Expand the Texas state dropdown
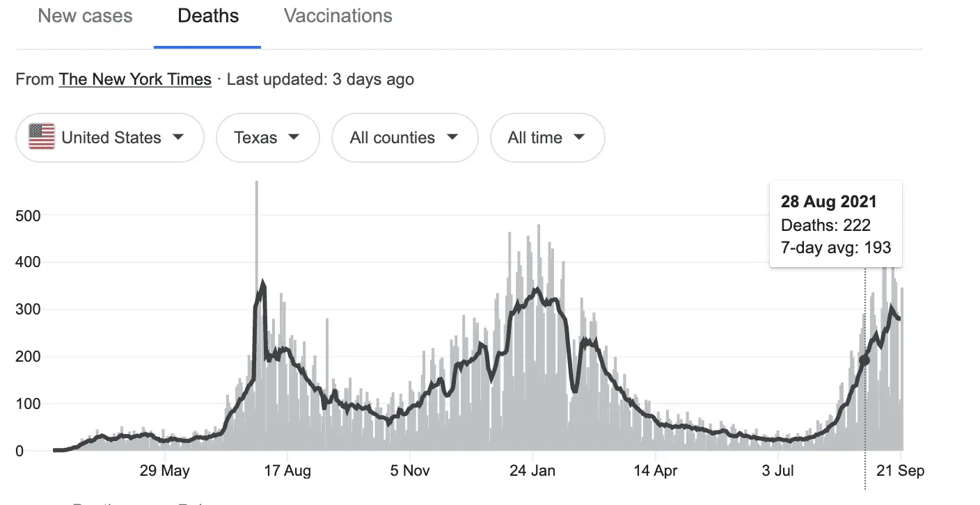Viewport: 980px width, 505px height. pyautogui.click(x=267, y=138)
